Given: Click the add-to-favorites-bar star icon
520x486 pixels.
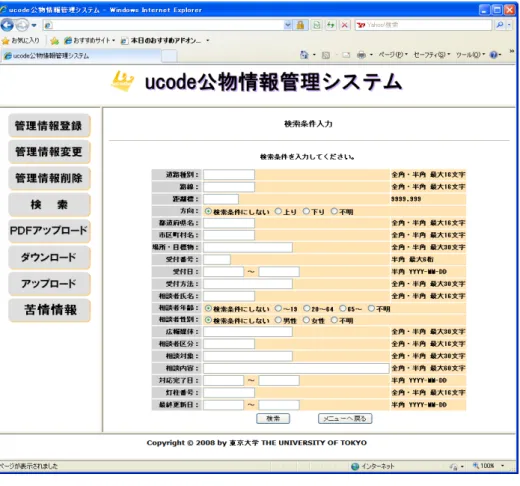Looking at the screenshot, I should [x=55, y=41].
